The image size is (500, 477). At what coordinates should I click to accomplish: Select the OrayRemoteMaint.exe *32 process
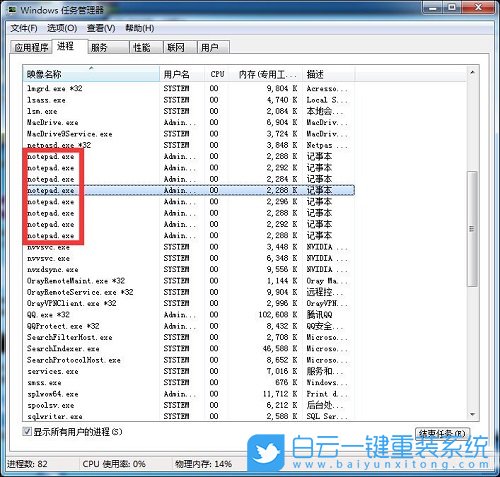pyautogui.click(x=189, y=281)
